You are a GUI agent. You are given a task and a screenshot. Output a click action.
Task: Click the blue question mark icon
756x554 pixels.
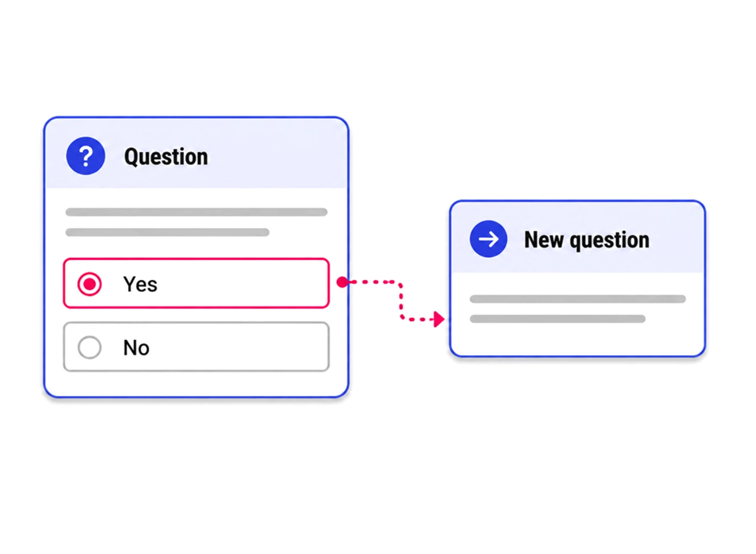[x=86, y=156]
